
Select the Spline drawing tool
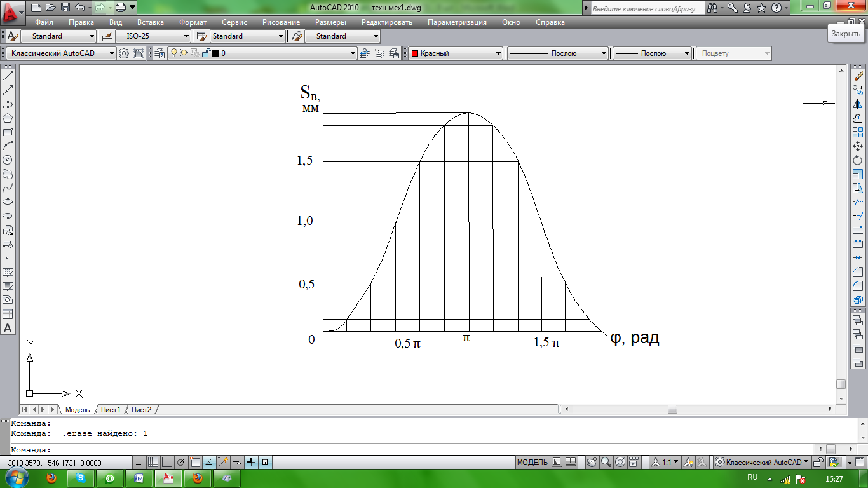[8, 188]
